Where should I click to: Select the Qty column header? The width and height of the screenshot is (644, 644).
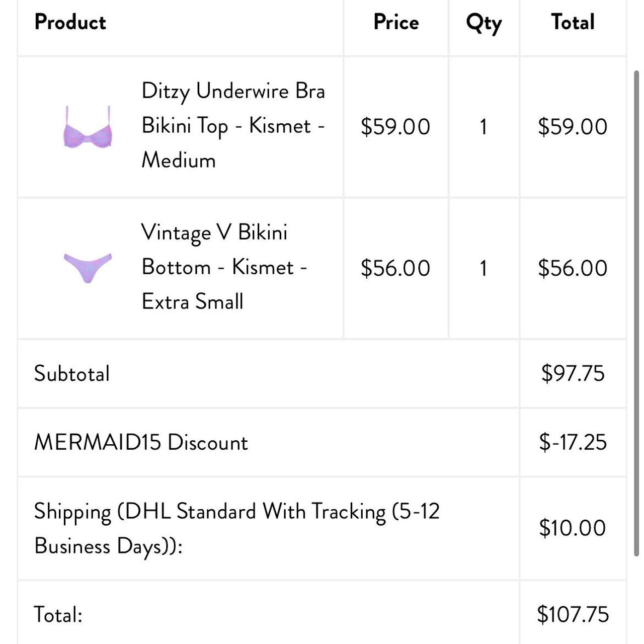coord(484,23)
